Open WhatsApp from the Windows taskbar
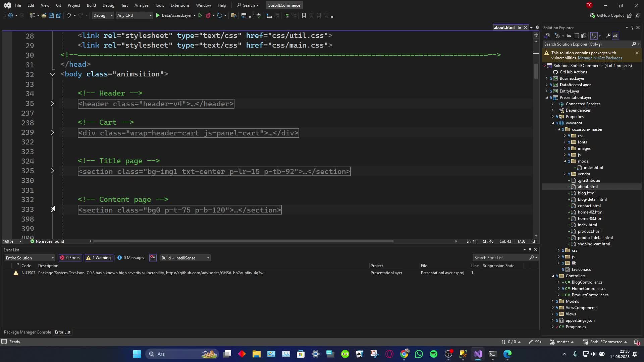644x362 pixels. pyautogui.click(x=419, y=354)
